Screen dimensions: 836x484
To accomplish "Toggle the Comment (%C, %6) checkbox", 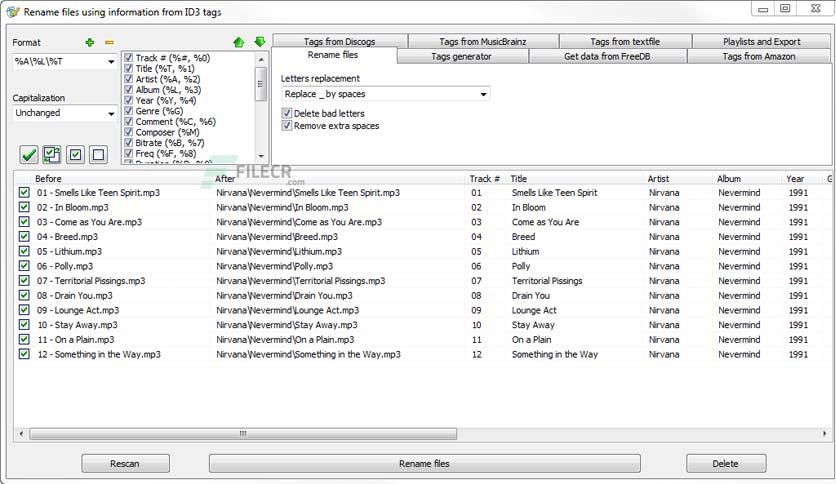I will (x=128, y=122).
